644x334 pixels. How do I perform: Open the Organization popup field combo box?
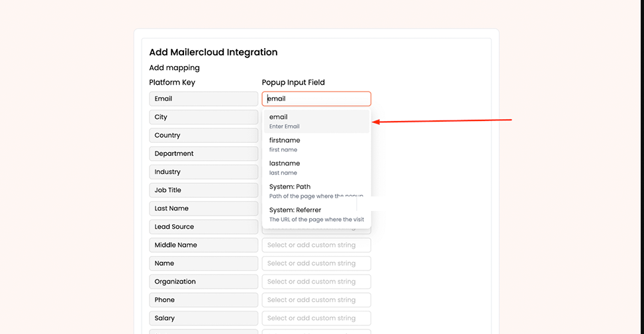pyautogui.click(x=316, y=282)
